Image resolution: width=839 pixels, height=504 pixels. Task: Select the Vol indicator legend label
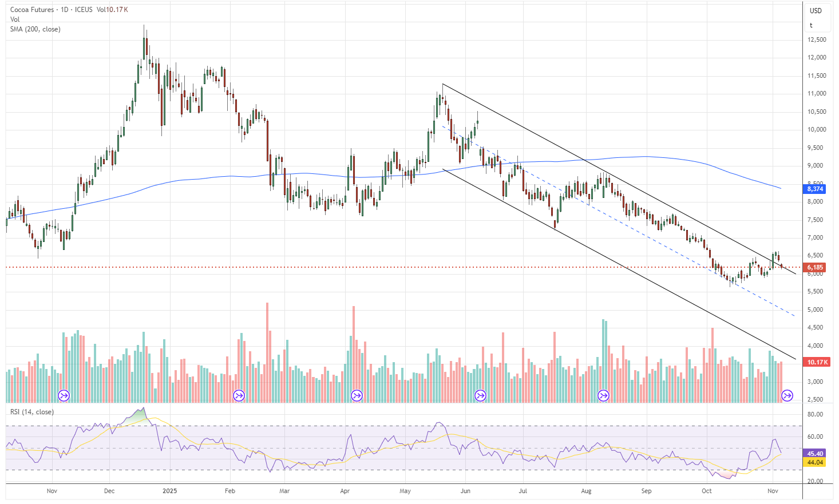15,19
